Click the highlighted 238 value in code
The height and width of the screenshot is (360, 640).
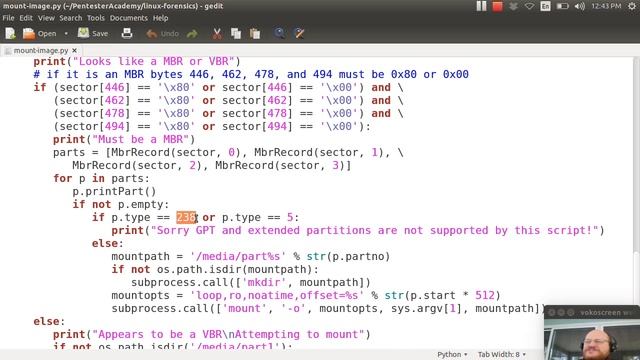(x=186, y=217)
